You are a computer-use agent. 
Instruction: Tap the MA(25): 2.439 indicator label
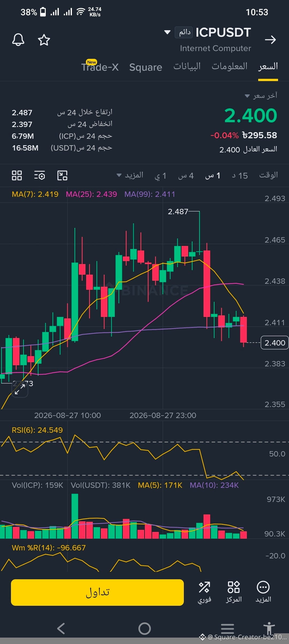[92, 194]
